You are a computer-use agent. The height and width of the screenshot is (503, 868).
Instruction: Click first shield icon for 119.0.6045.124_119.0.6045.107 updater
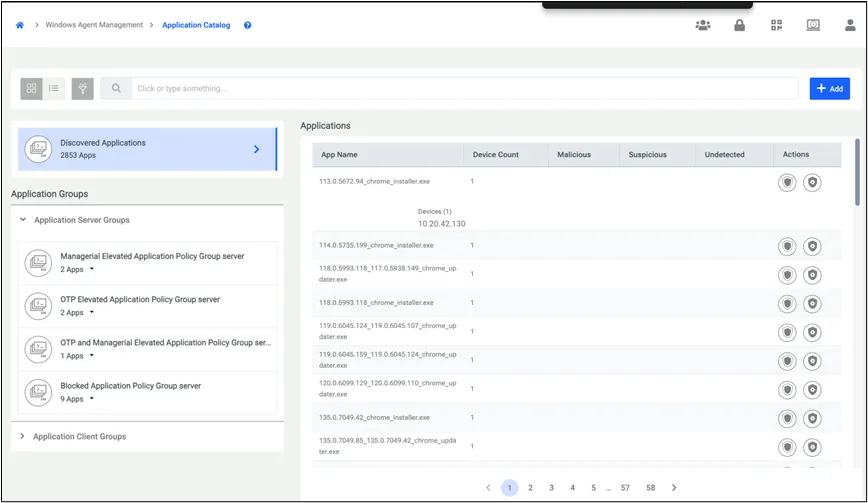pos(787,333)
